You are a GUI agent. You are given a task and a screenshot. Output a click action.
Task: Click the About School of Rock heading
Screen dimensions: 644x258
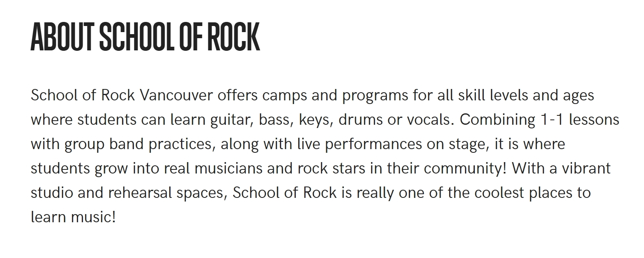click(145, 37)
